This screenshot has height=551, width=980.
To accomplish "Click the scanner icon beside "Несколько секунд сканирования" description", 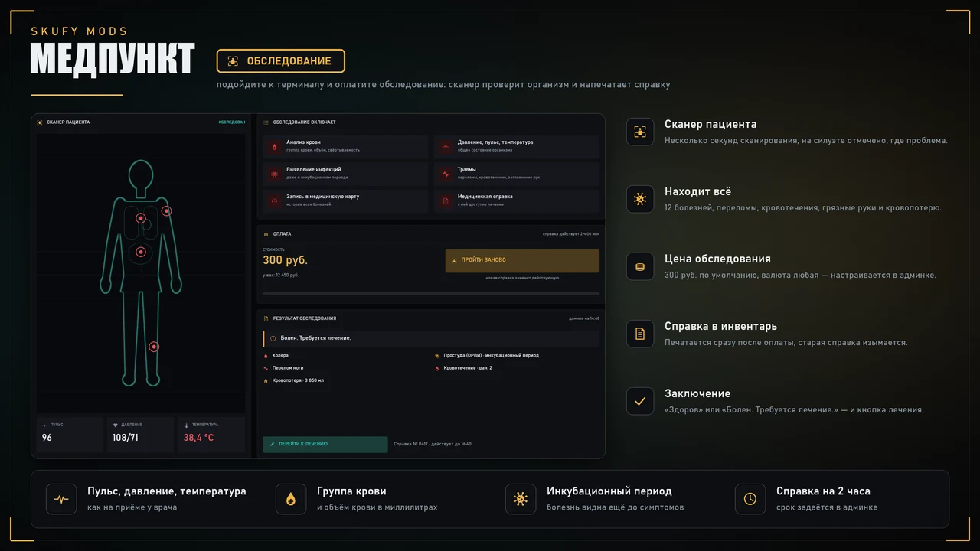I will pos(640,132).
